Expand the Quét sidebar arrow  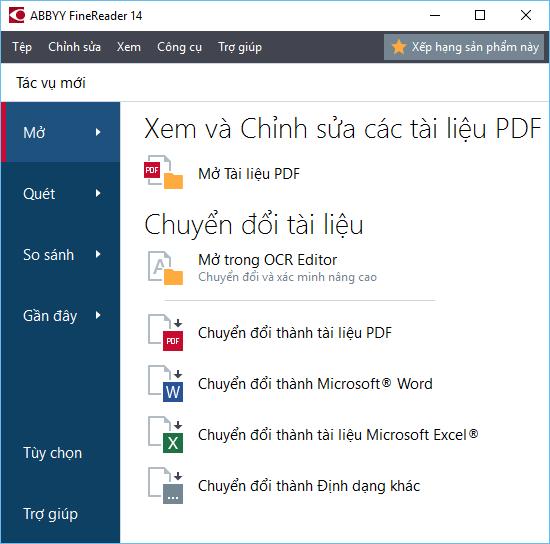click(x=98, y=193)
